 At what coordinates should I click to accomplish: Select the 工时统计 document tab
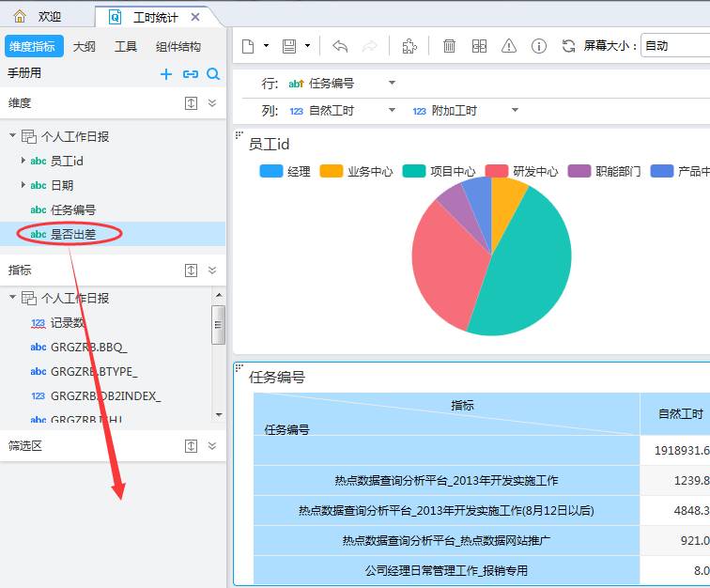click(155, 17)
